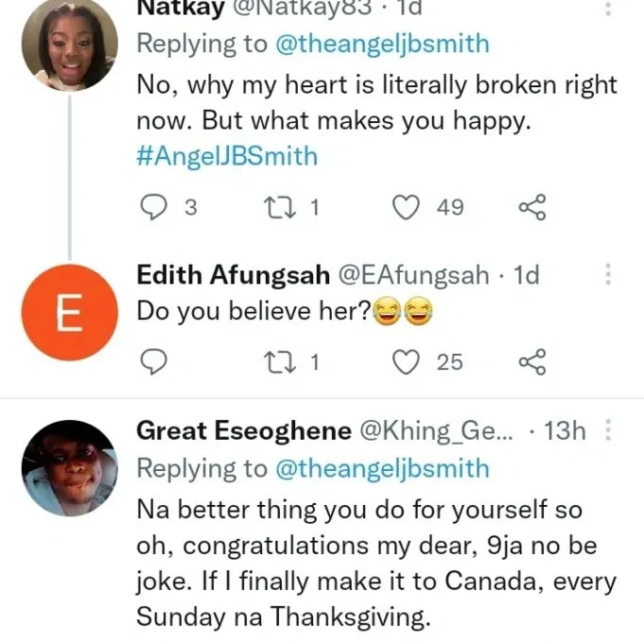The image size is (644, 644).
Task: Like Edith Afungsah's tweet with 25 likes
Action: (407, 361)
